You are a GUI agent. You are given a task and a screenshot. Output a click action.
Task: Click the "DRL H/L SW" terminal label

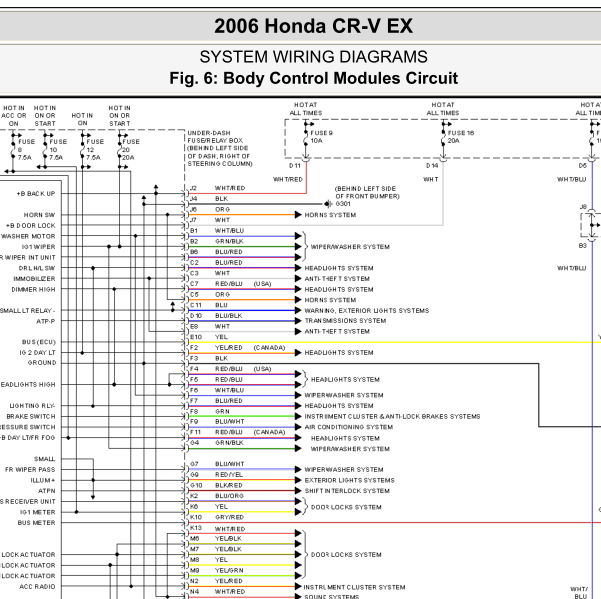(37, 268)
